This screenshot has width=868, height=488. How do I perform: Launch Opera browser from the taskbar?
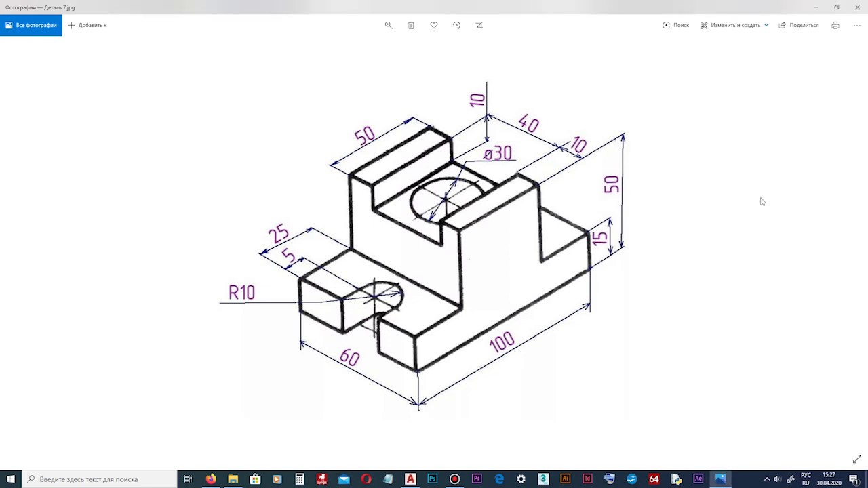click(366, 479)
